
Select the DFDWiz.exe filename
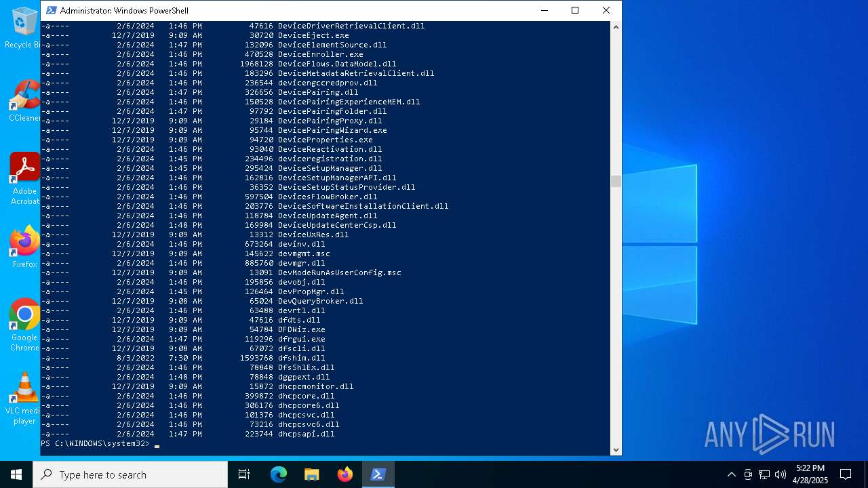click(302, 329)
